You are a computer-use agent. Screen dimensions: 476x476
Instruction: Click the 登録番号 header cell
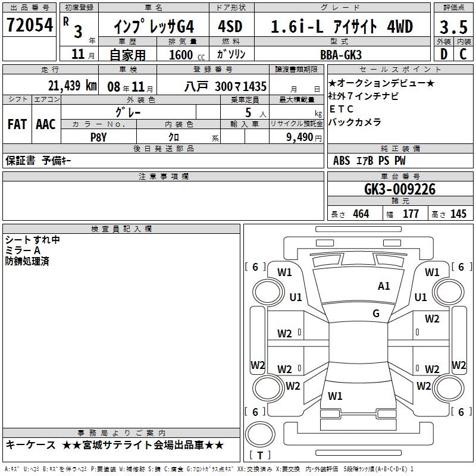pos(213,70)
